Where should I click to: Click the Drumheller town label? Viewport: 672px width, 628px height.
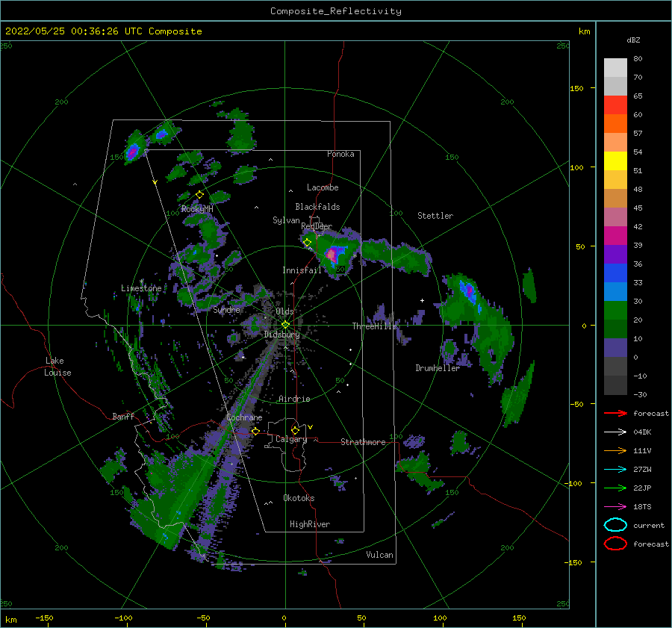click(438, 368)
